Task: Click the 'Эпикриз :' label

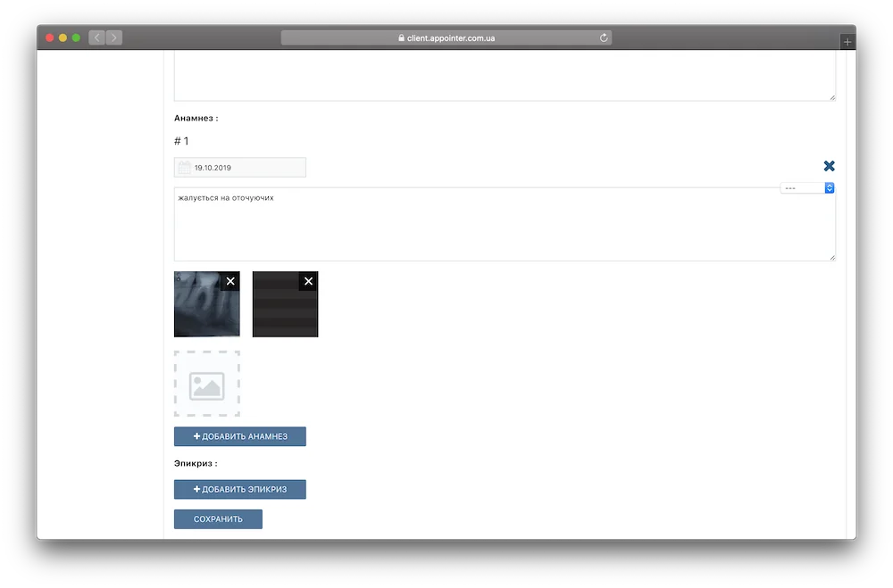Action: pos(196,463)
